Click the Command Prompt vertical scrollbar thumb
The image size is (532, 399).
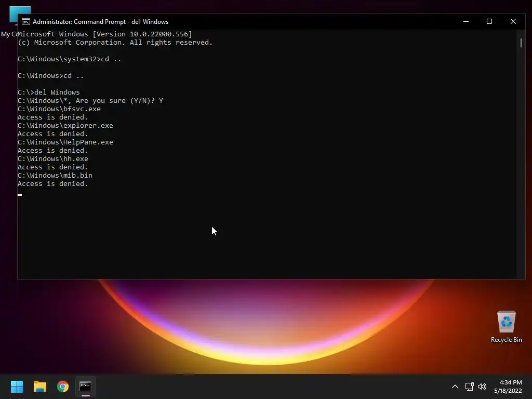coord(521,43)
